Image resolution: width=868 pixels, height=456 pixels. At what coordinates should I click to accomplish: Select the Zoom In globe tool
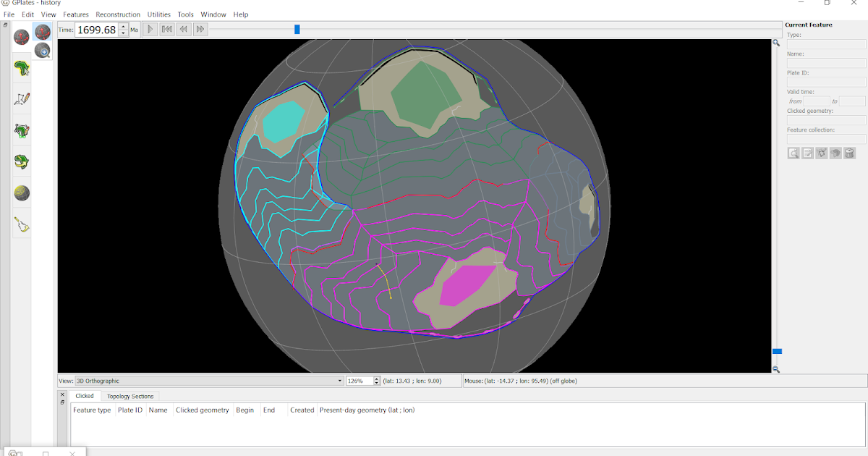point(43,50)
